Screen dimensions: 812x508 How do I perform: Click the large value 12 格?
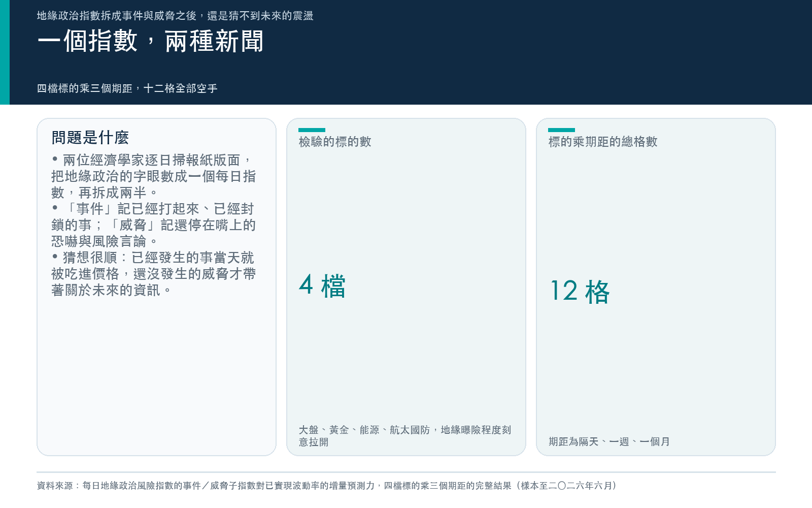click(x=580, y=292)
